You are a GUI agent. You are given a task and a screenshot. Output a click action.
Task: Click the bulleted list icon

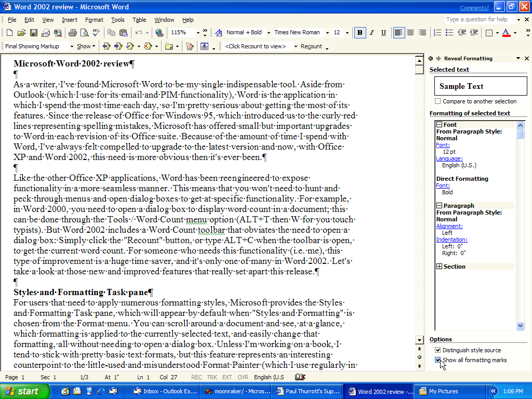click(449, 33)
